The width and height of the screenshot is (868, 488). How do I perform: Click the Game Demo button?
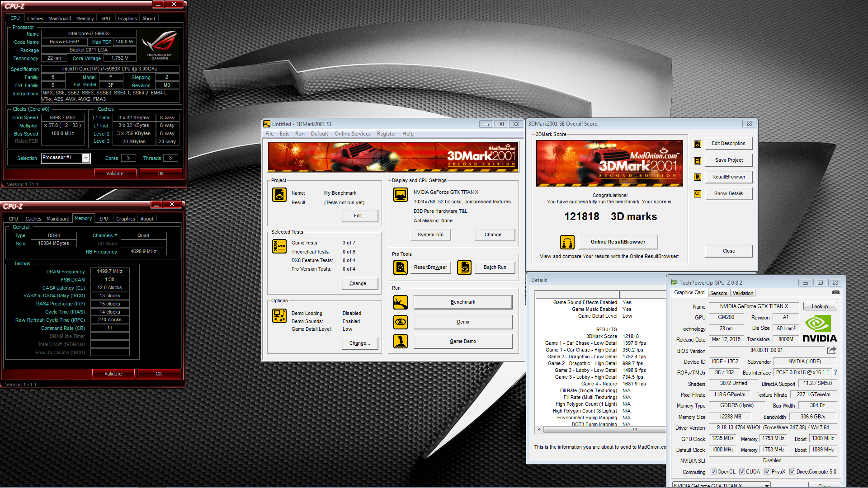coord(463,341)
